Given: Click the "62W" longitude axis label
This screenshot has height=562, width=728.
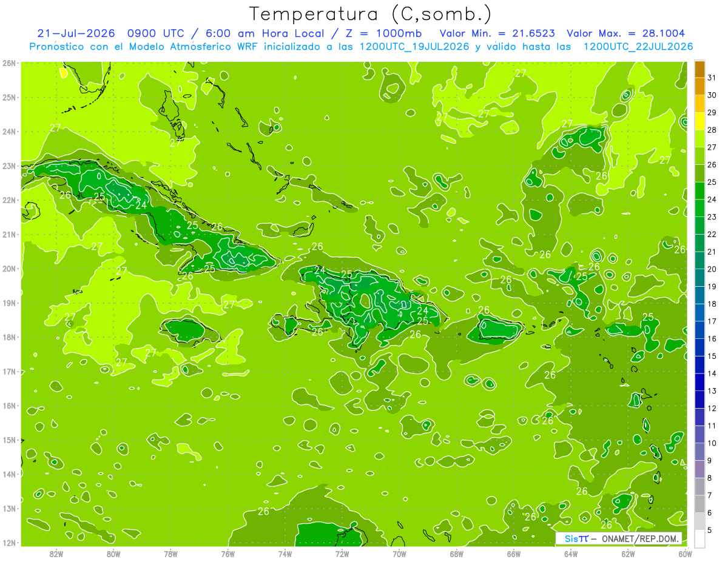Looking at the screenshot, I should pos(628,554).
